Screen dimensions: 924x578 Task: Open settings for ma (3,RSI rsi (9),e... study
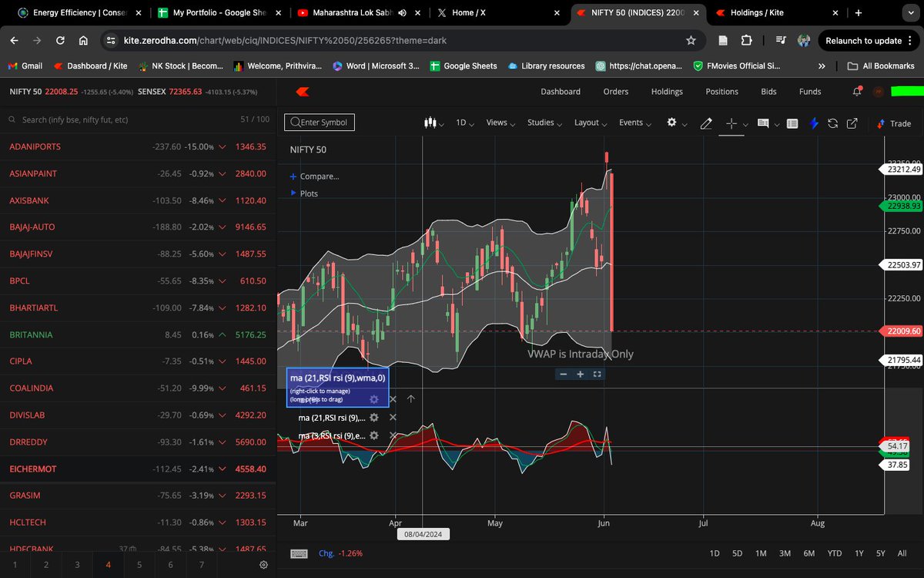pos(373,435)
